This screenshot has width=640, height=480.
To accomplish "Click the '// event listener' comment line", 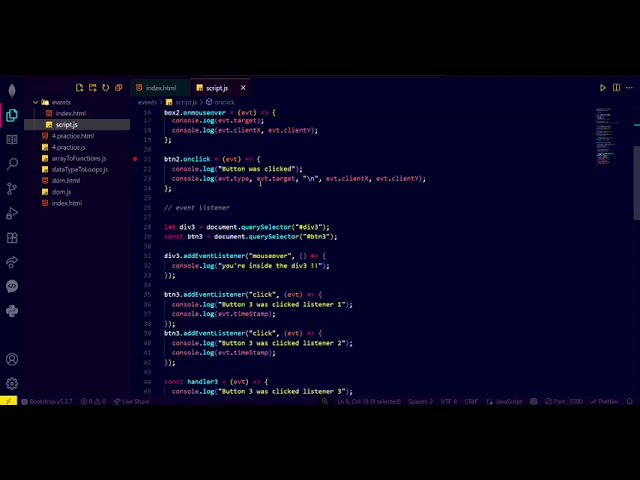I will point(197,207).
